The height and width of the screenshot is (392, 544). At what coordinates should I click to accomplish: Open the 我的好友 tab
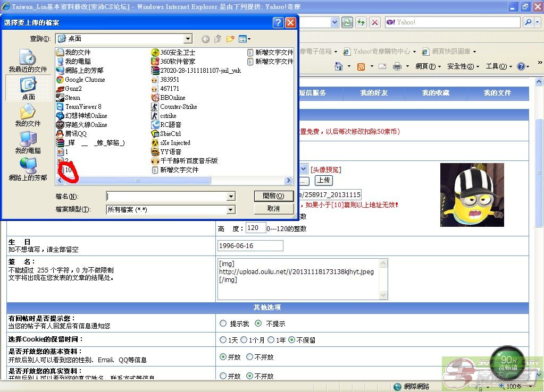click(374, 93)
